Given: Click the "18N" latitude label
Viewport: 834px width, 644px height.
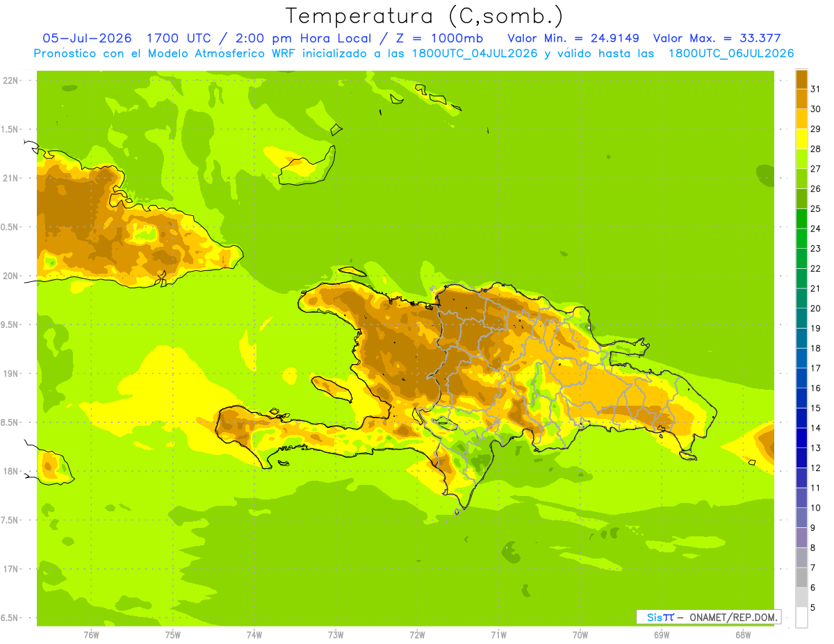Looking at the screenshot, I should [10, 471].
